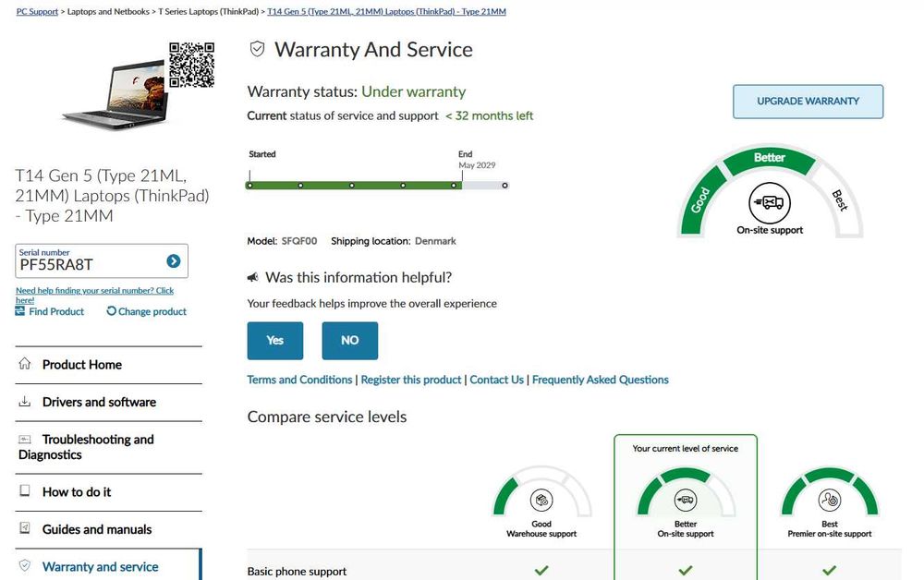Click the '< 32 months left' text
924x580 pixels.
[x=489, y=116]
